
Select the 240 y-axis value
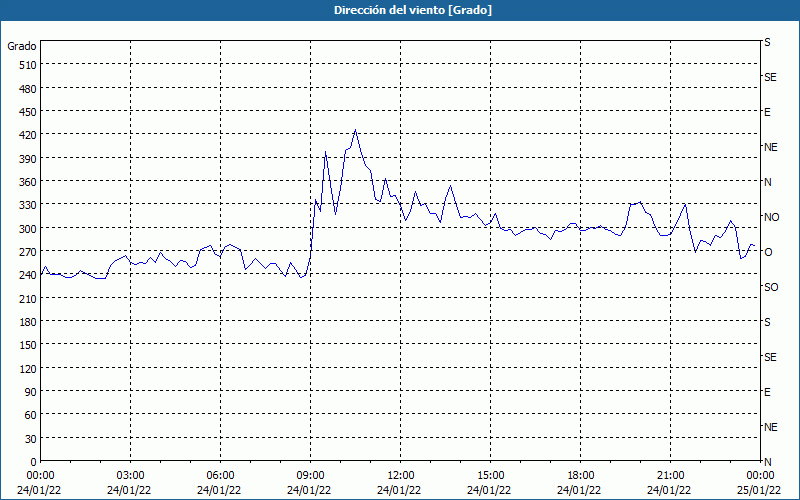[x=28, y=276]
